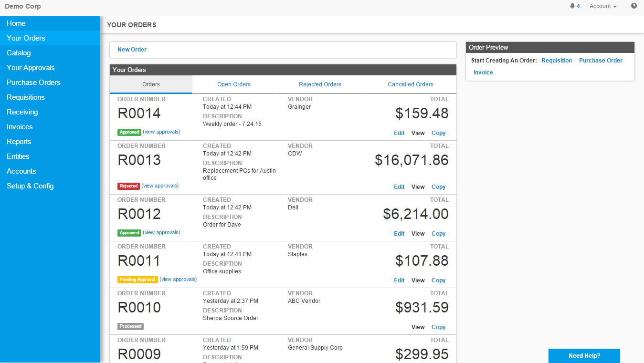
Task: Edit order R0014
Action: pos(399,133)
